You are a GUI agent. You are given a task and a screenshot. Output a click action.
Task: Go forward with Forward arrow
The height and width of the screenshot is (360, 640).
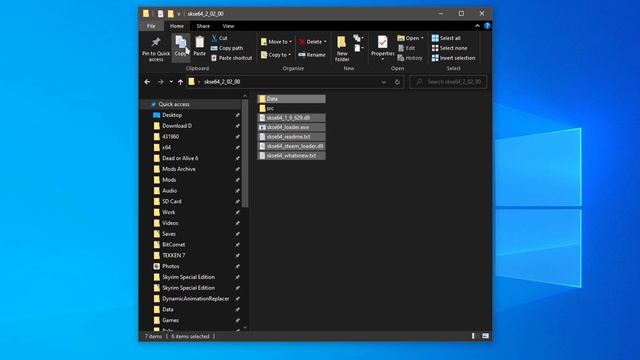pos(160,82)
